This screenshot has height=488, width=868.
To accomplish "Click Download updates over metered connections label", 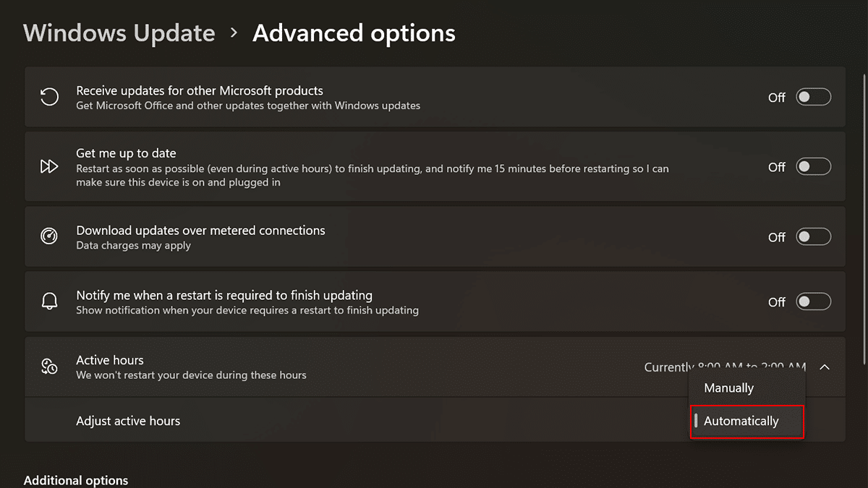I will [x=200, y=231].
